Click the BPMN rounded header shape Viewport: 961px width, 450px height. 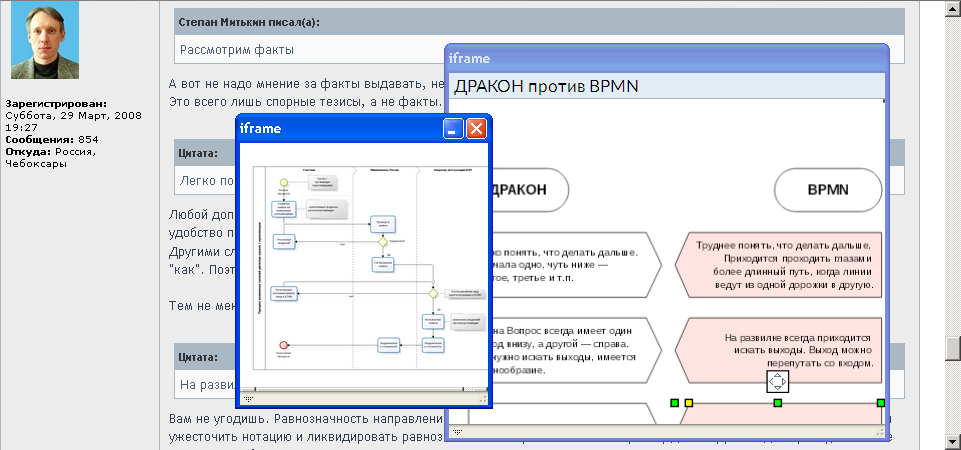click(828, 190)
